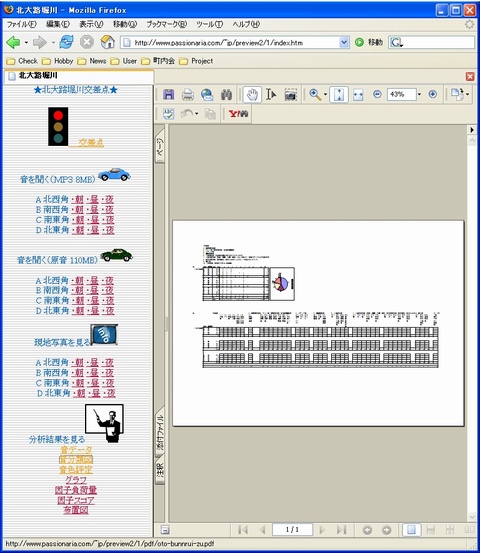The width and height of the screenshot is (480, 553).
Task: Open the ブックマーク menu
Action: pos(166,24)
